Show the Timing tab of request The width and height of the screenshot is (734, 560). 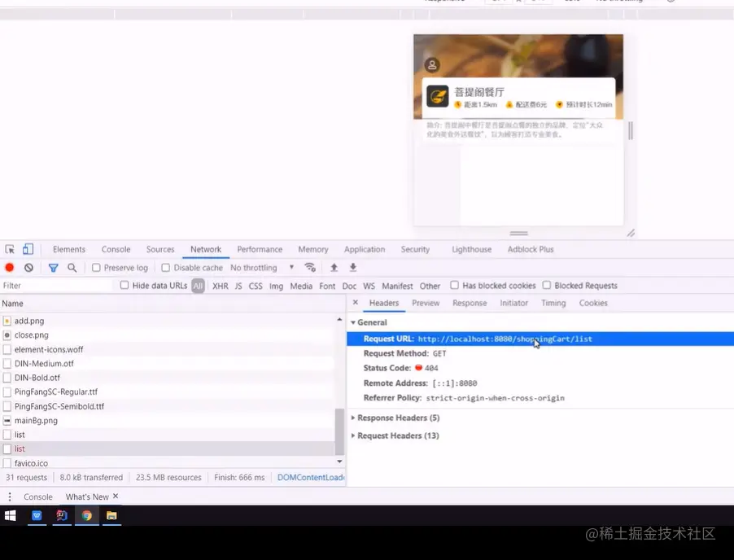tap(553, 303)
